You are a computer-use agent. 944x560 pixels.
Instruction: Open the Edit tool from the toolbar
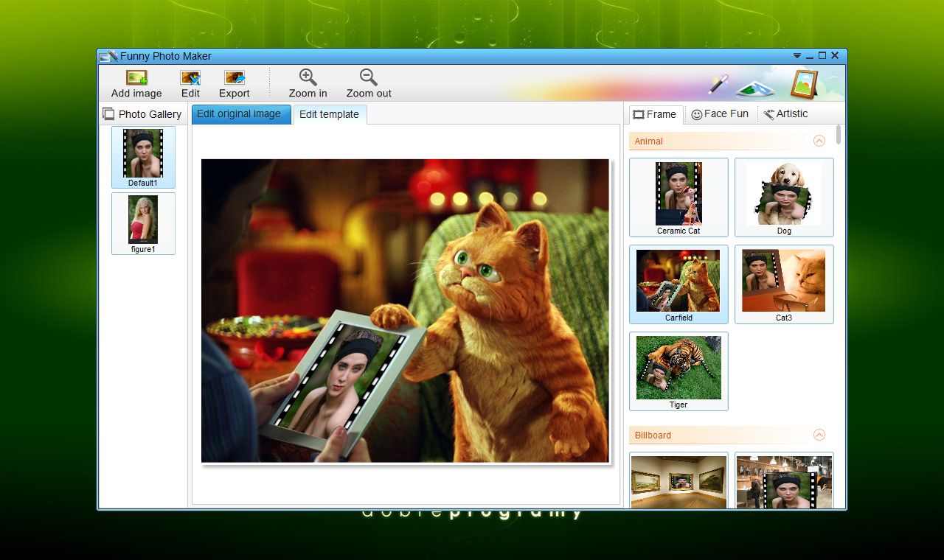tap(190, 81)
